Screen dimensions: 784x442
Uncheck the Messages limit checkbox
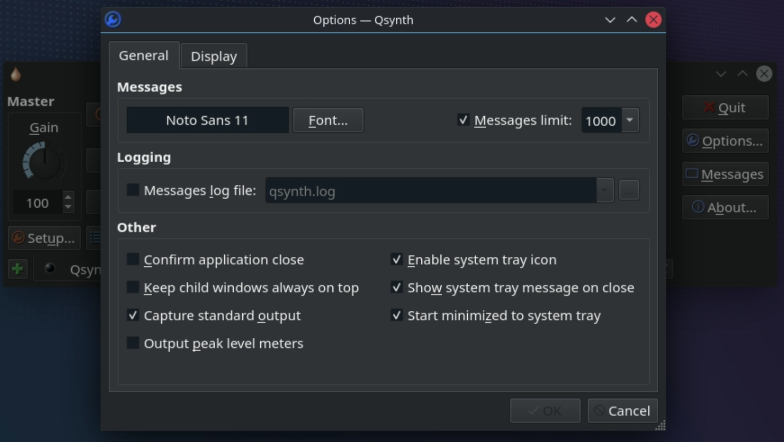coord(463,121)
